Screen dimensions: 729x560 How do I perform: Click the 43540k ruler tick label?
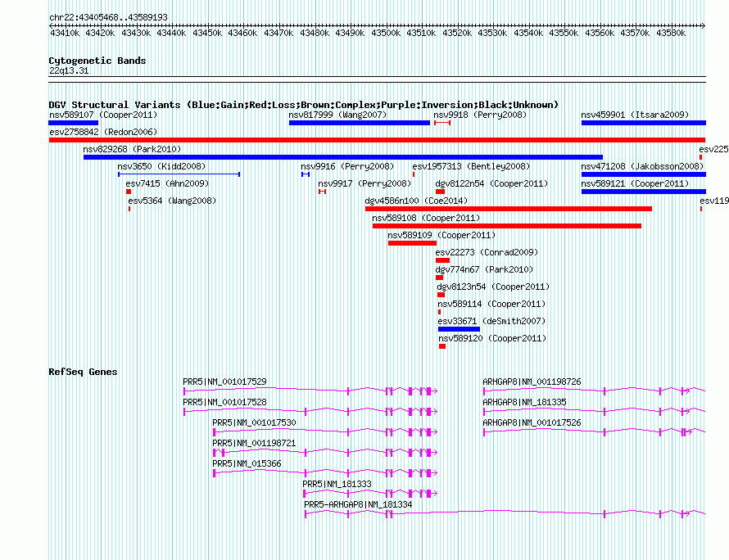tap(528, 33)
